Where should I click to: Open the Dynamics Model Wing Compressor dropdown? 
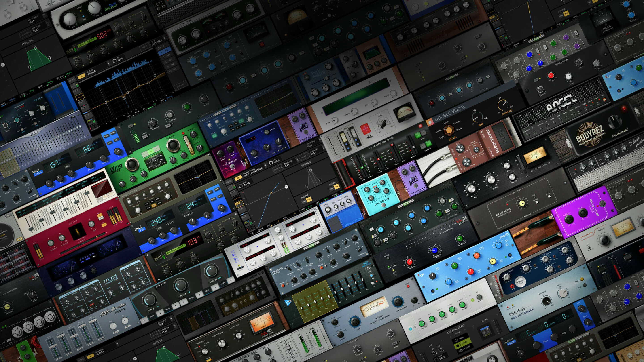265,165
